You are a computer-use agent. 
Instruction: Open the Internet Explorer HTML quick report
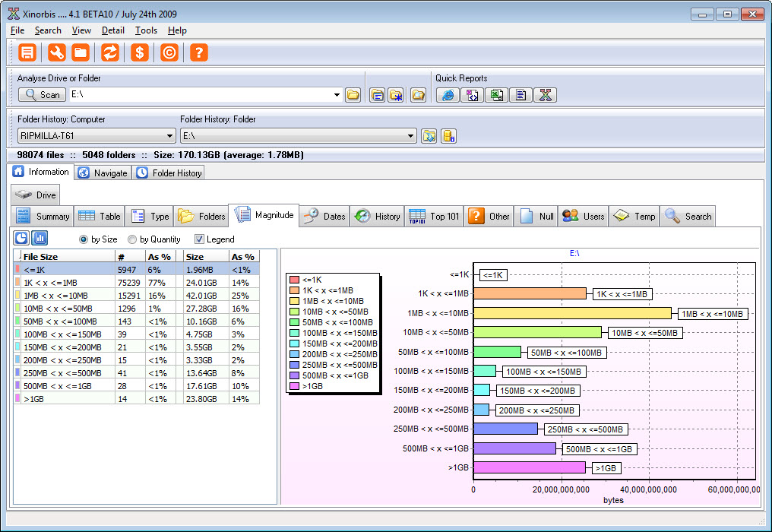pyautogui.click(x=448, y=95)
